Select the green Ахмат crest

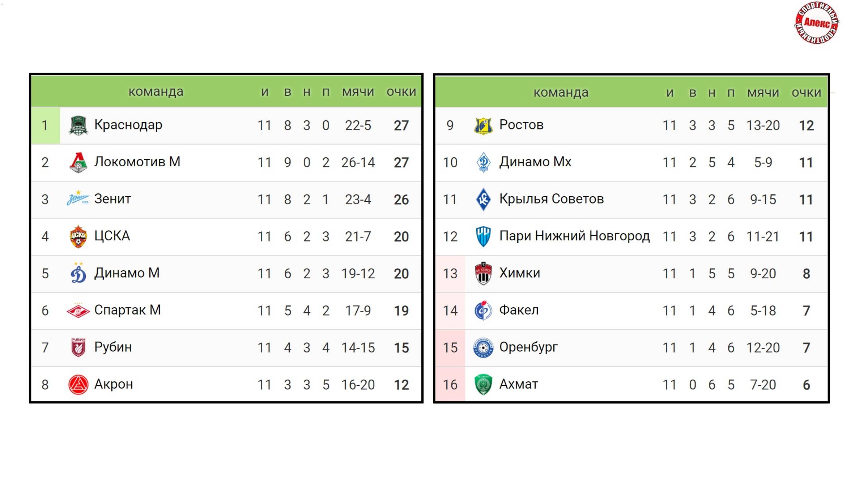pos(483,384)
